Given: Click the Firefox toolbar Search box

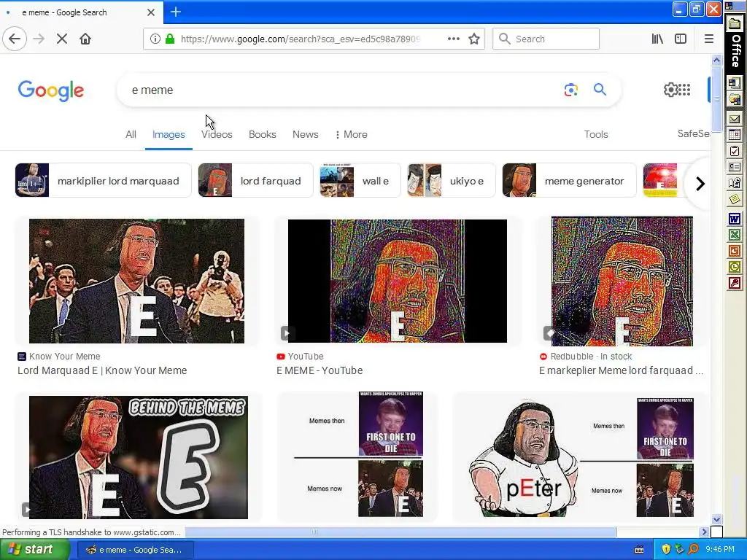Looking at the screenshot, I should (546, 39).
